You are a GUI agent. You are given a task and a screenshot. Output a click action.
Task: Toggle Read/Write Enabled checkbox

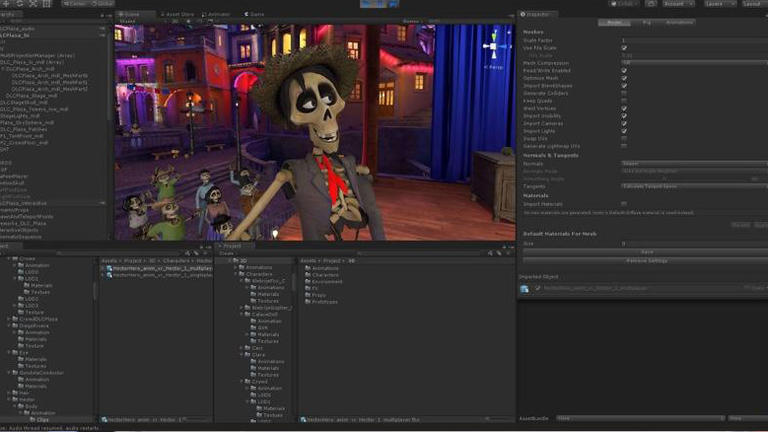click(x=624, y=71)
